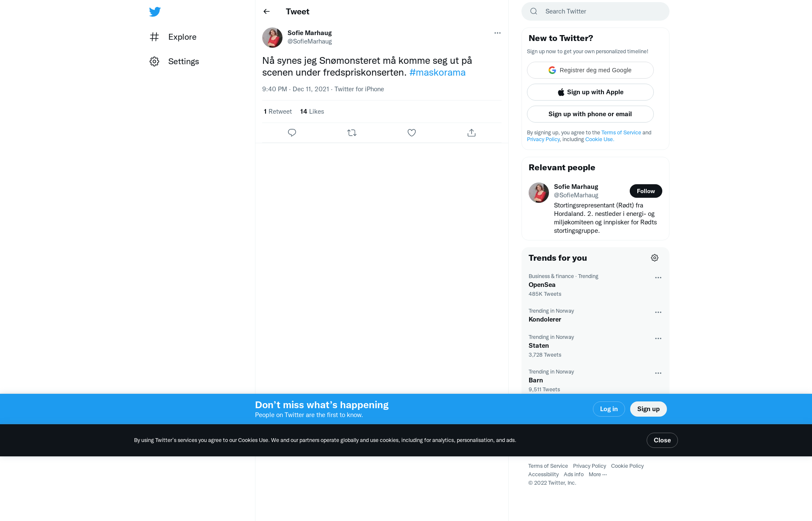
Task: Retweet using the retweet arrows icon
Action: (352, 133)
